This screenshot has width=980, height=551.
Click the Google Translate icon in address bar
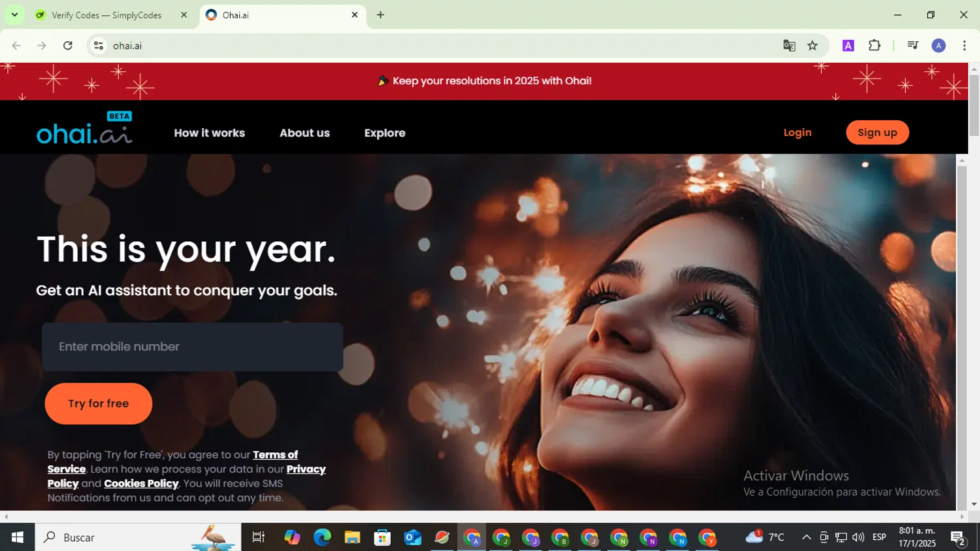pos(789,46)
